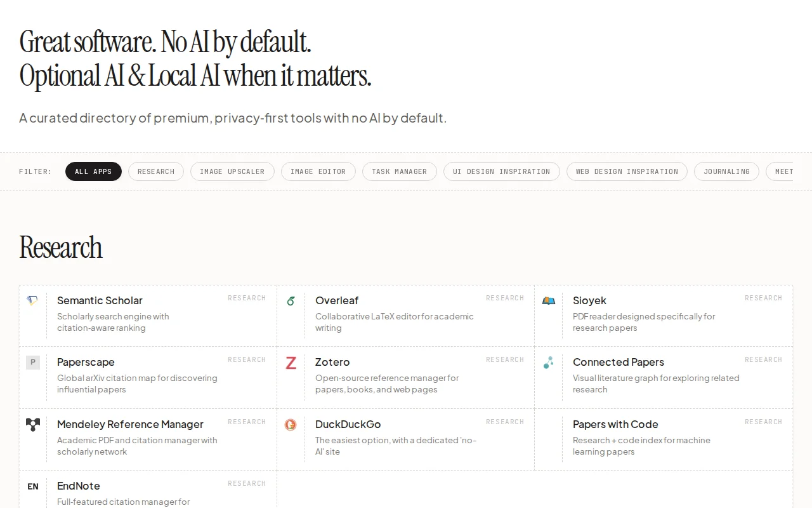Click the FILTER: label
Image resolution: width=812 pixels, height=508 pixels.
point(35,171)
